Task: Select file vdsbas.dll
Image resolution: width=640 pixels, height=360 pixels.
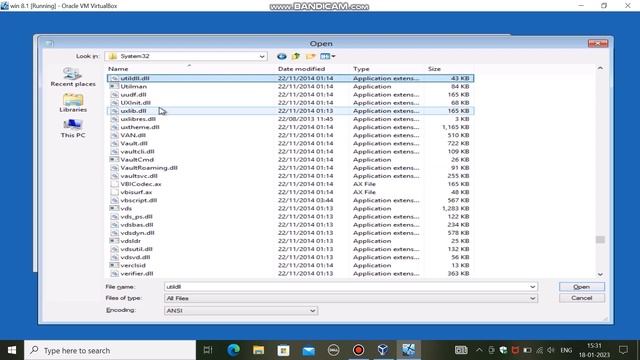Action: point(290,224)
